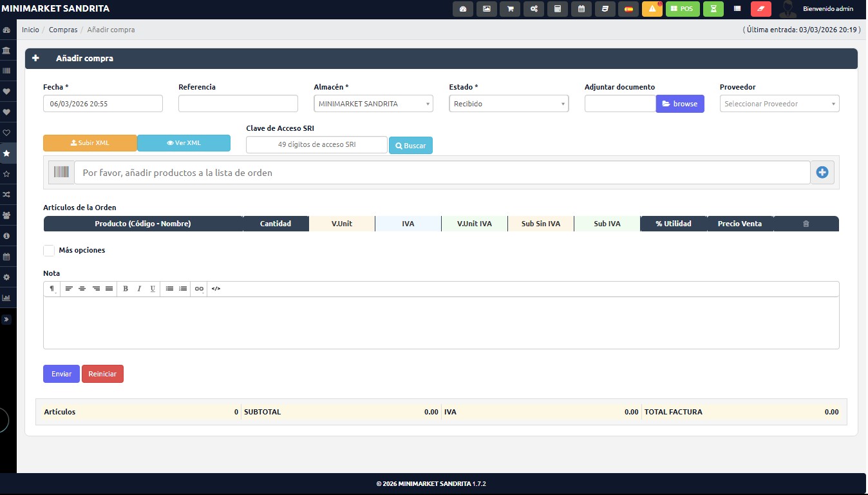Go to Compras in the breadcrumb
868x495 pixels.
(x=63, y=30)
